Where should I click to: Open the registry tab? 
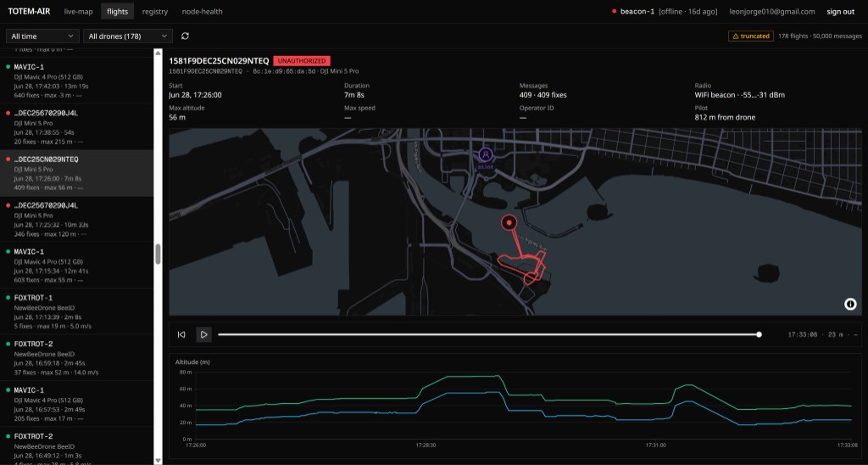[x=155, y=11]
